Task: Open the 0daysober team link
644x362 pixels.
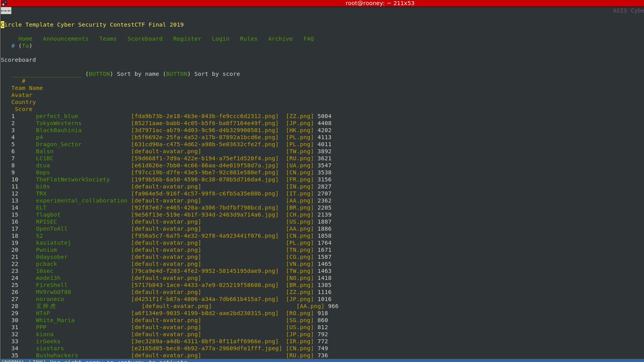Action: [x=52, y=257]
